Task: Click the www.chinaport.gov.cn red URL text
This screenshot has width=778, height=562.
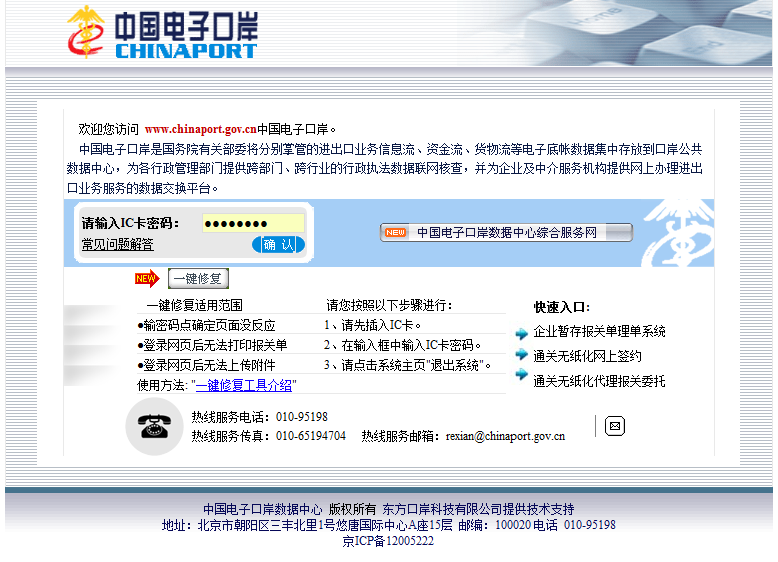Action: 200,129
